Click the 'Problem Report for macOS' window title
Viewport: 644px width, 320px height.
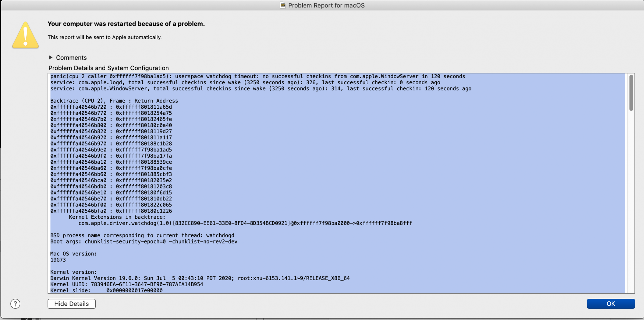click(327, 5)
